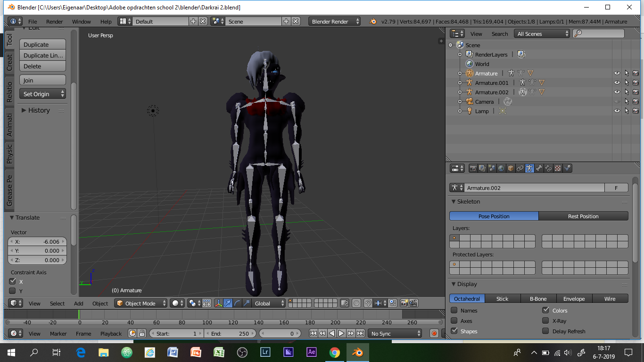Hide Armature.001 using its eye icon
The height and width of the screenshot is (362, 644).
617,82
